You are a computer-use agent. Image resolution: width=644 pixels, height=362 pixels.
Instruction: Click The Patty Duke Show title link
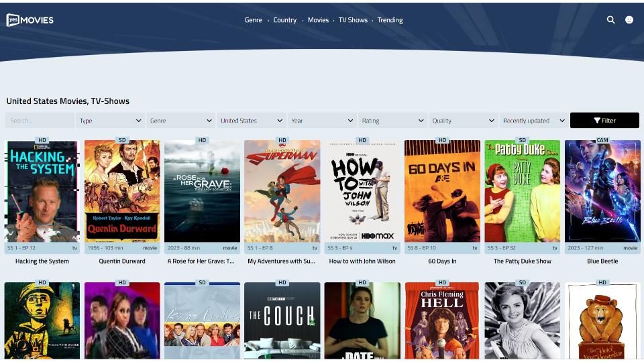pyautogui.click(x=523, y=261)
